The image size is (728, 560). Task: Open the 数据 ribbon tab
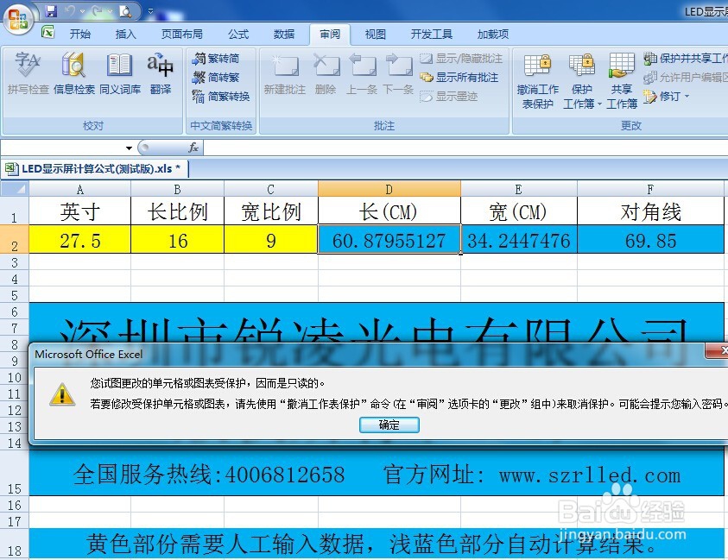(x=283, y=34)
